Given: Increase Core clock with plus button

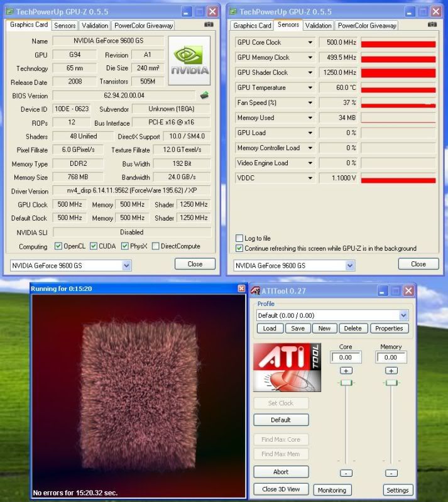Looking at the screenshot, I should 346,371.
